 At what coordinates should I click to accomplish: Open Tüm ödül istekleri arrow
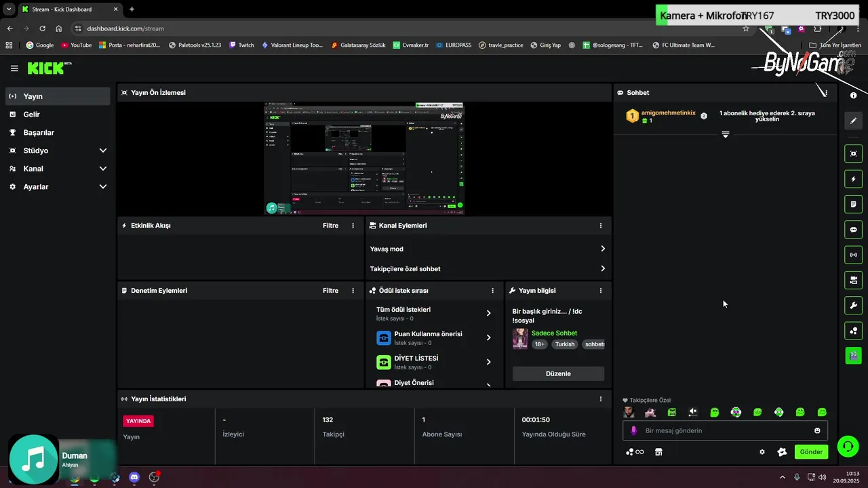488,313
